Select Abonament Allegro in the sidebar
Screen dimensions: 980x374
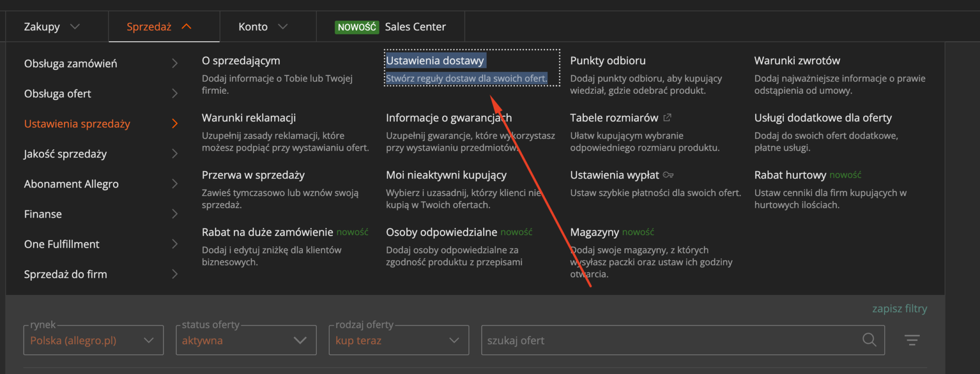point(71,184)
